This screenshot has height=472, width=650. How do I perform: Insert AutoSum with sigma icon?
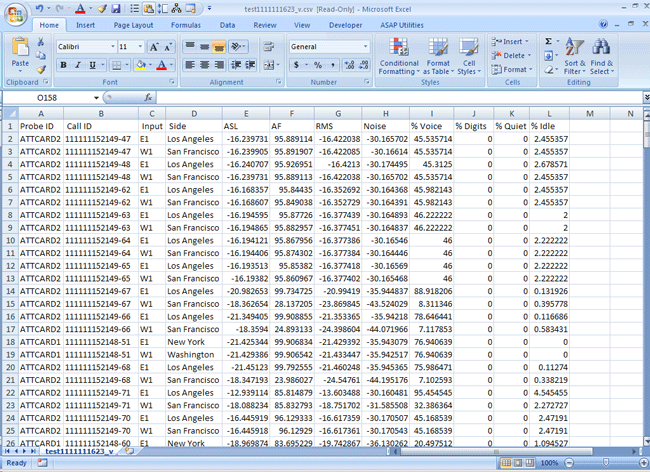pos(548,41)
